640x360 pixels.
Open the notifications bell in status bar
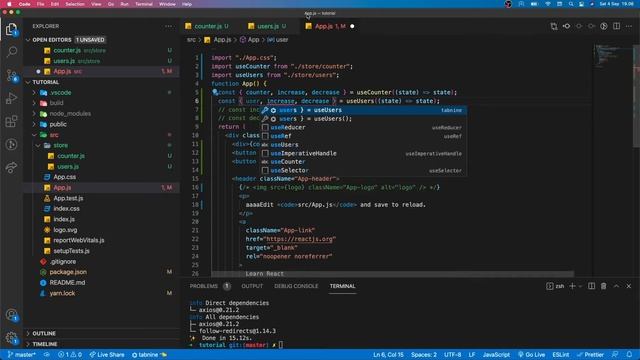pyautogui.click(x=629, y=355)
